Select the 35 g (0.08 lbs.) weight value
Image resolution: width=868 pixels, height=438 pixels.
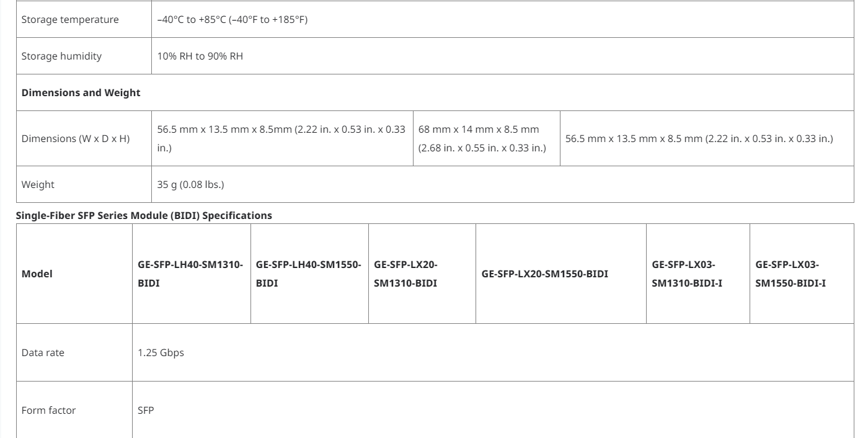190,184
